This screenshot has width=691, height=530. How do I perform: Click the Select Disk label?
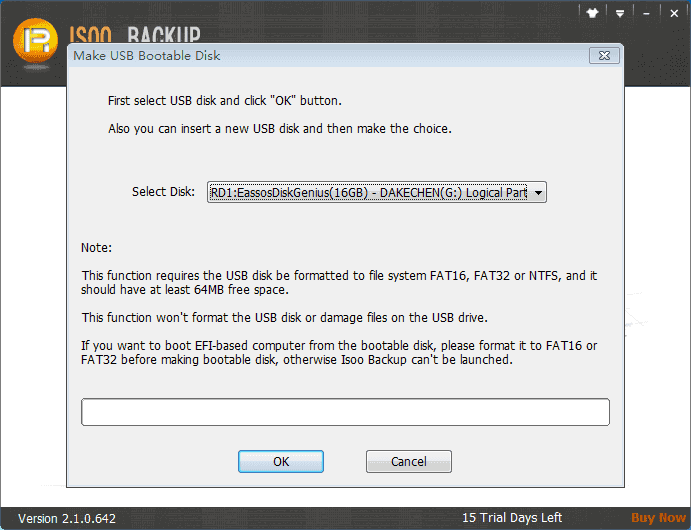coord(163,192)
